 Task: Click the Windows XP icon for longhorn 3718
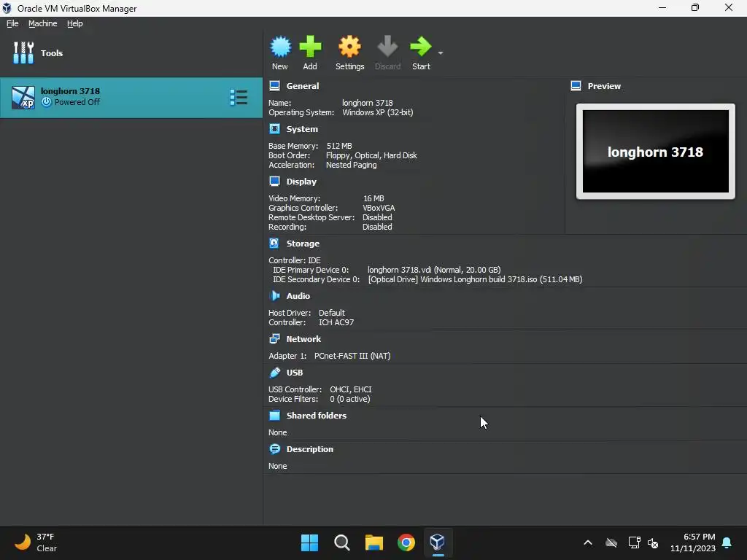click(x=23, y=98)
